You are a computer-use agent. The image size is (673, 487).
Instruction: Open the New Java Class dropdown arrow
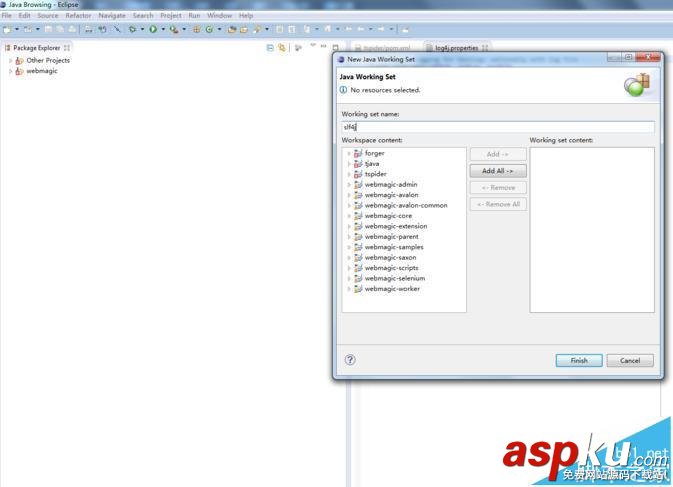(219, 29)
